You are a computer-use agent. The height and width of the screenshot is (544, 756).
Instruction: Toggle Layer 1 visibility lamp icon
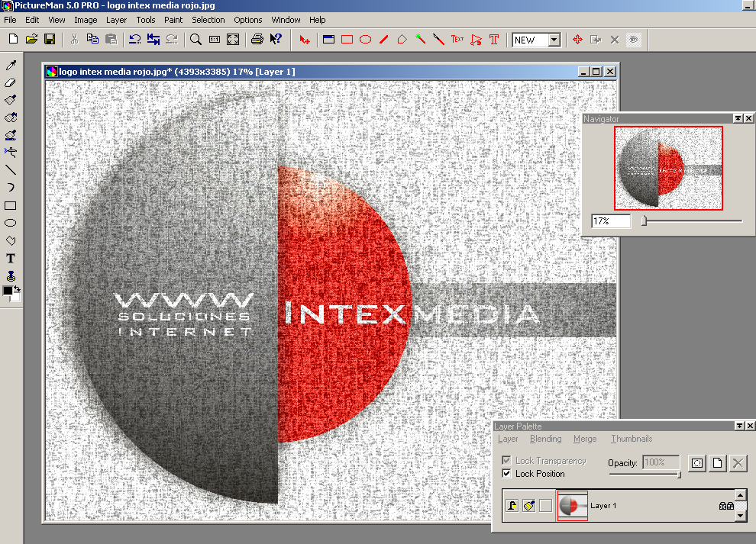[x=512, y=505]
